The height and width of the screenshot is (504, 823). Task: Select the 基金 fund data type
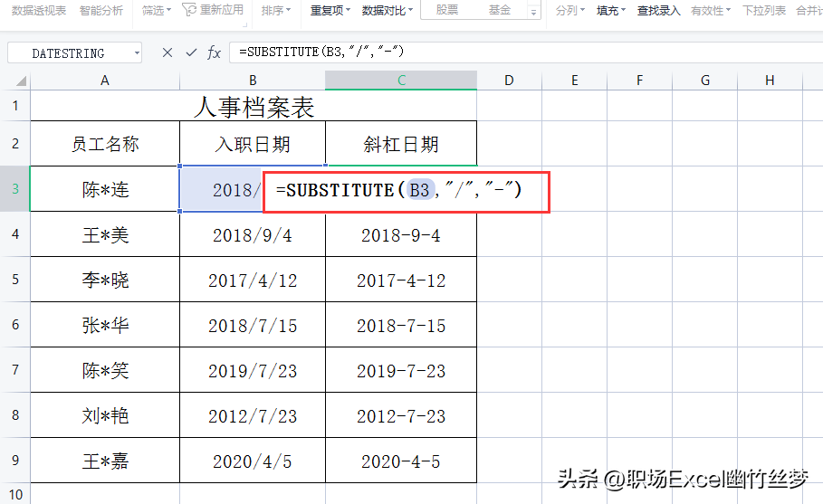(500, 9)
